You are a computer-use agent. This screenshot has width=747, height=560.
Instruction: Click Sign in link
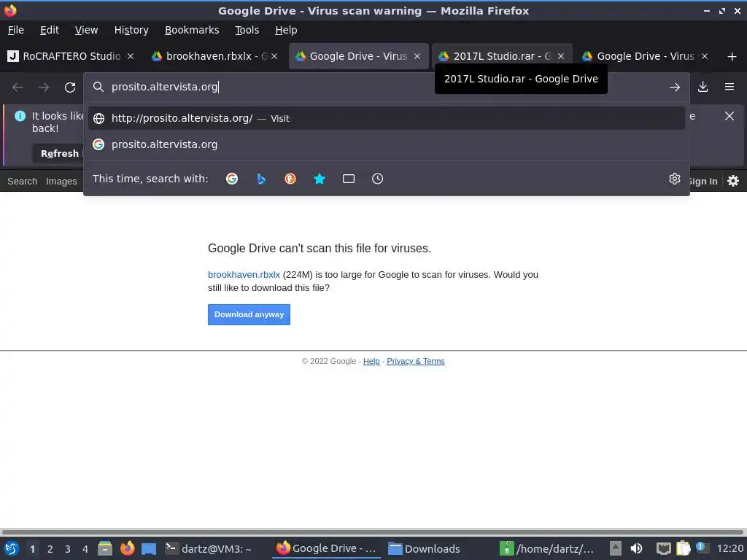703,182
